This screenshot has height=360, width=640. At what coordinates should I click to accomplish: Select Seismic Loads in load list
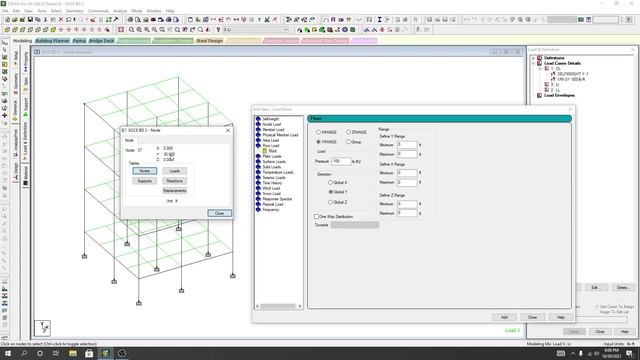coord(274,178)
